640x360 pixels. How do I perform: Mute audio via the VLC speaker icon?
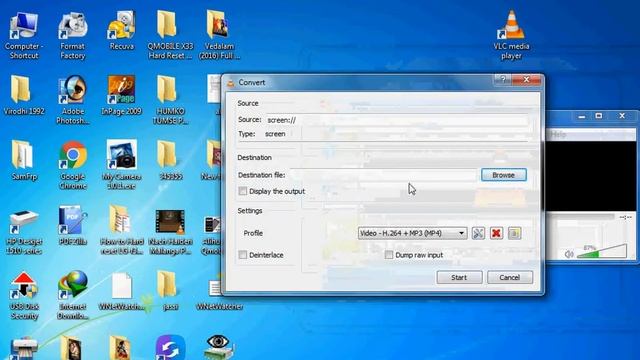point(569,254)
